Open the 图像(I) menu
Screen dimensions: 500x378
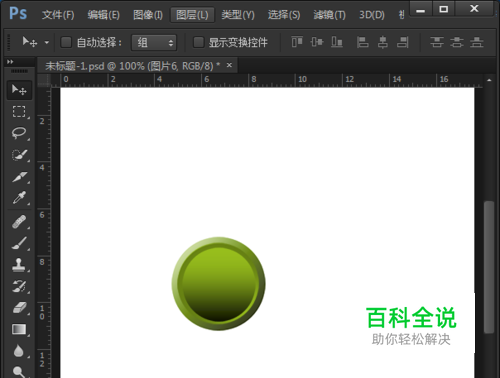point(148,15)
